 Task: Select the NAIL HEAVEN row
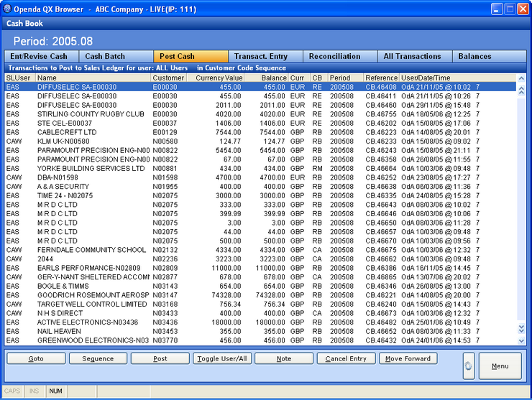(260, 331)
